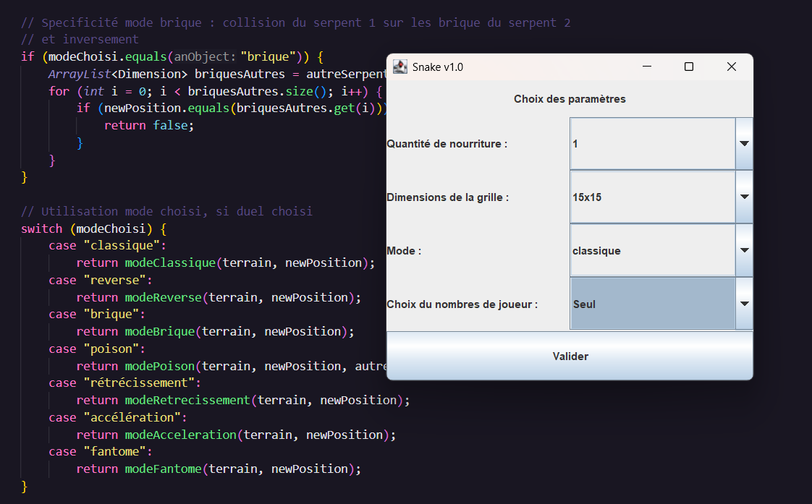Open the Mode dropdown arrow
Image resolution: width=812 pixels, height=504 pixels.
pyautogui.click(x=744, y=250)
